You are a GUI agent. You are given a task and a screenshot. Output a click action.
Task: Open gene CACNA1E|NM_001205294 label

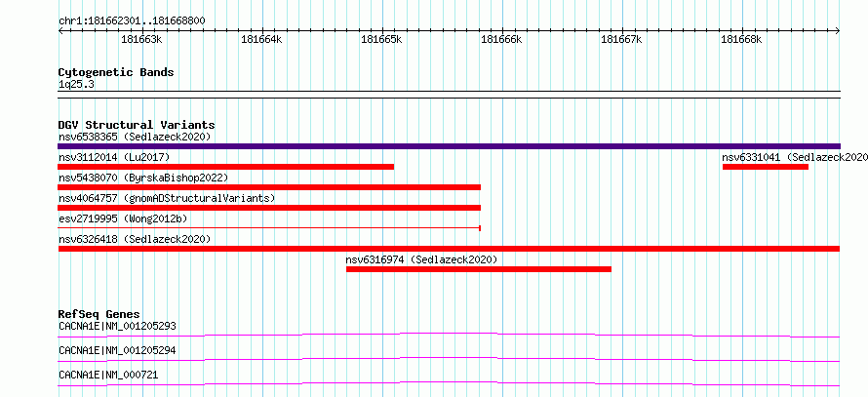pyautogui.click(x=117, y=350)
